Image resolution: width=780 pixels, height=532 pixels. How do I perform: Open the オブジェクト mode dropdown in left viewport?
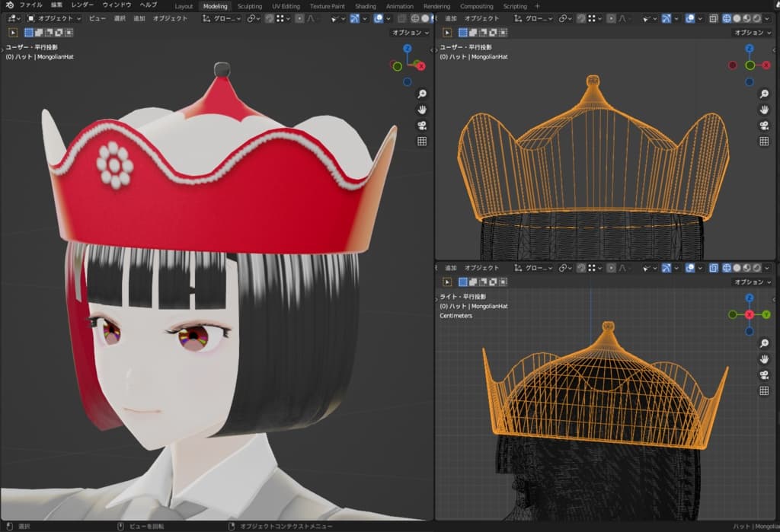54,18
